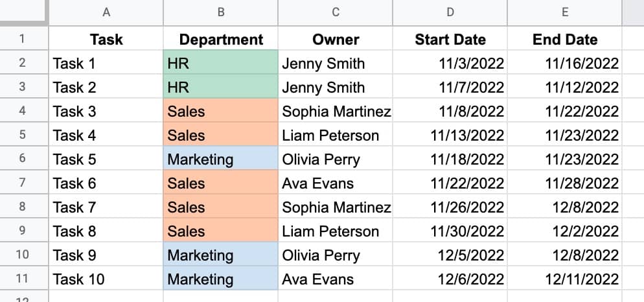The image size is (644, 302).
Task: Click the orange Sales cell in row 9
Action: point(220,231)
